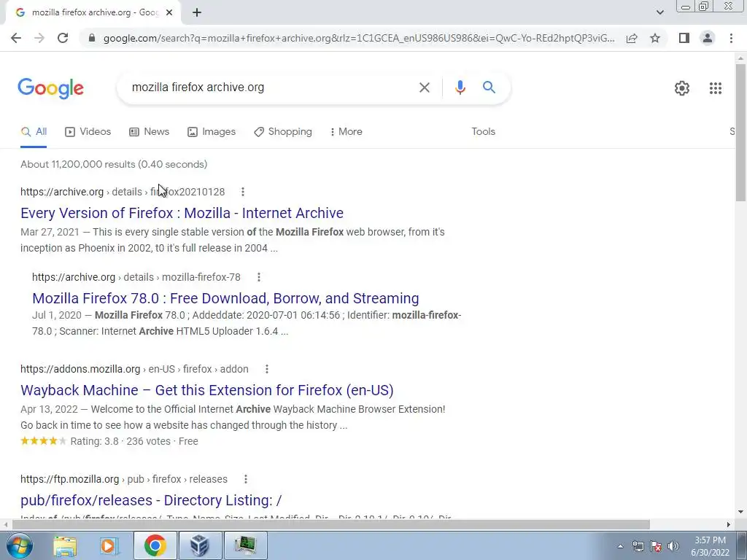Click the horizontal scrollbar thumb
This screenshot has height=560, width=747.
(x=330, y=525)
